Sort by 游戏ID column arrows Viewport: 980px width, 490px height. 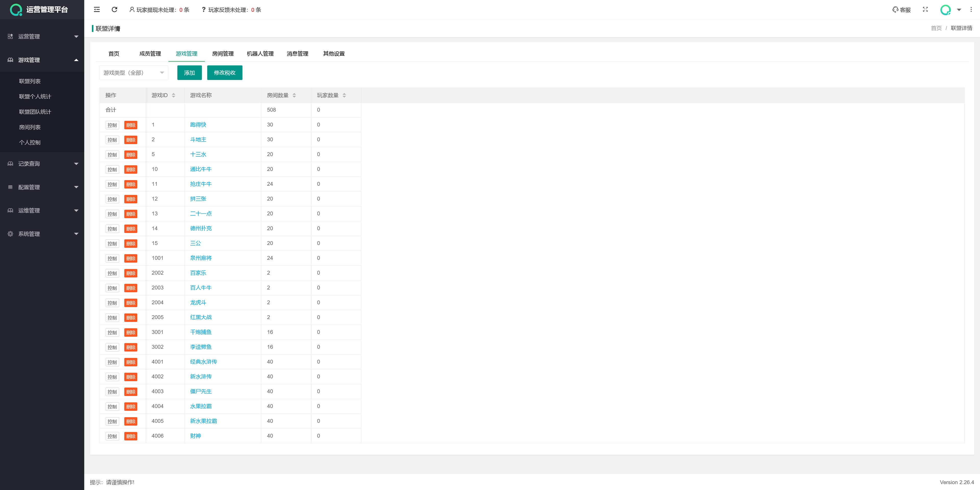coord(174,95)
